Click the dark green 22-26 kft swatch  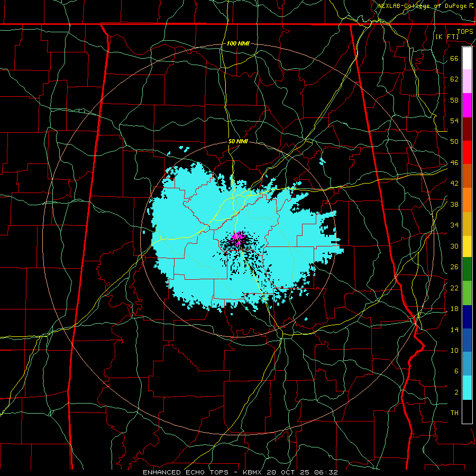point(467,269)
